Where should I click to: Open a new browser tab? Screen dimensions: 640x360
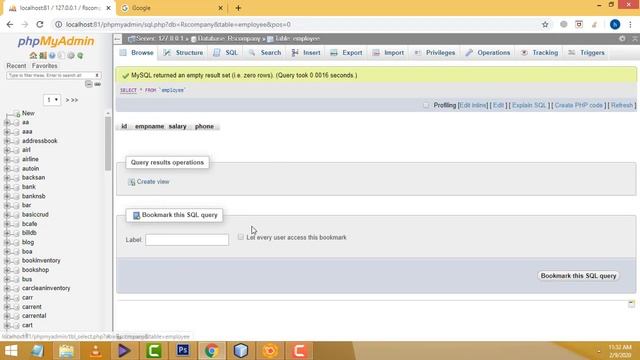tap(238, 8)
